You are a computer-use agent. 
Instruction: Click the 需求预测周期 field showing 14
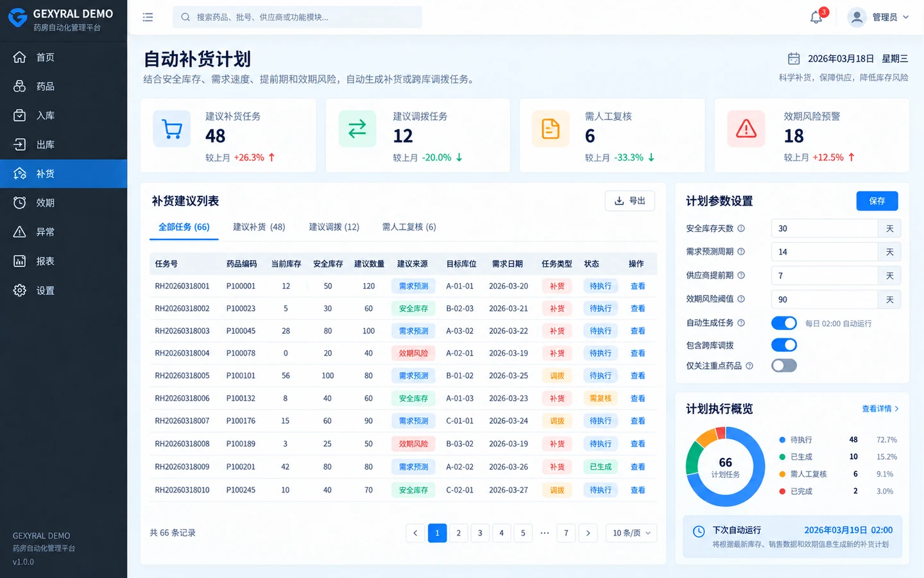825,252
